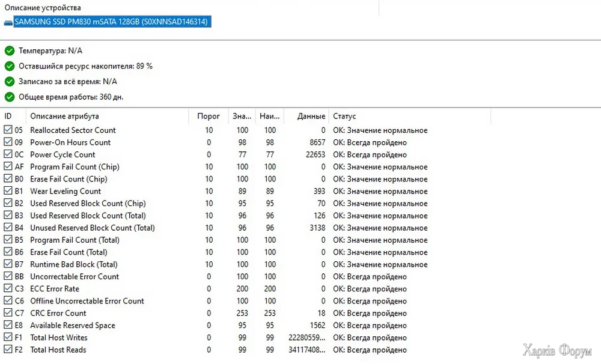Toggle the AF Program Fail Count (Chip) checkbox
Screen dimensions: 601x364
8,166
